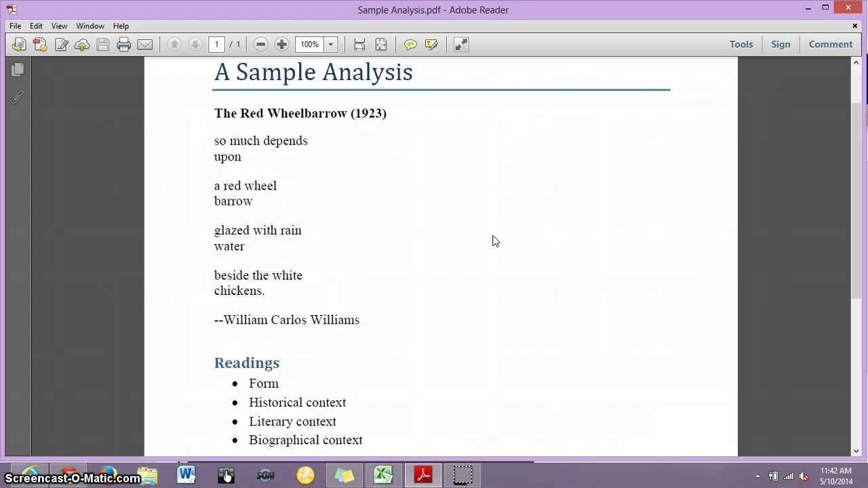This screenshot has width=868, height=488.
Task: Go to next page using down arrow
Action: (195, 45)
